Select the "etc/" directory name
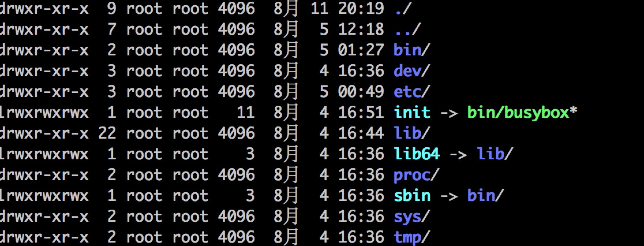This screenshot has width=644, height=246. [412, 92]
